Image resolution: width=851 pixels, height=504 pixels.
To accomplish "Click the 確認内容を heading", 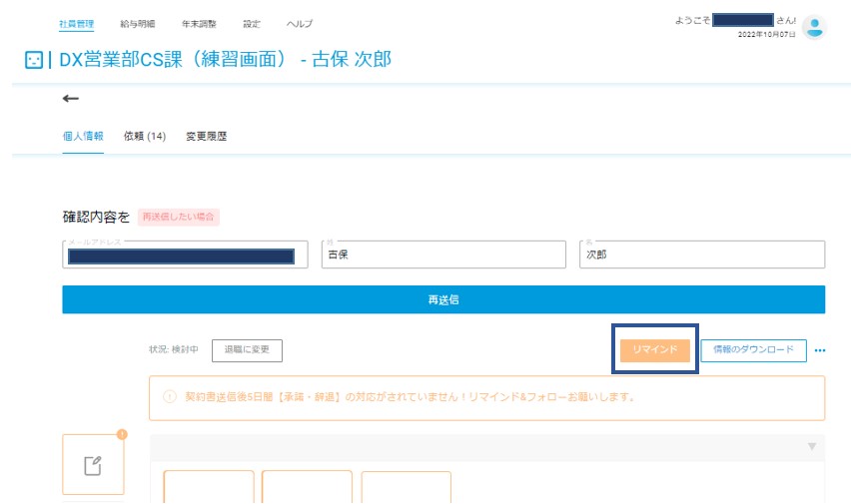I will click(x=96, y=217).
